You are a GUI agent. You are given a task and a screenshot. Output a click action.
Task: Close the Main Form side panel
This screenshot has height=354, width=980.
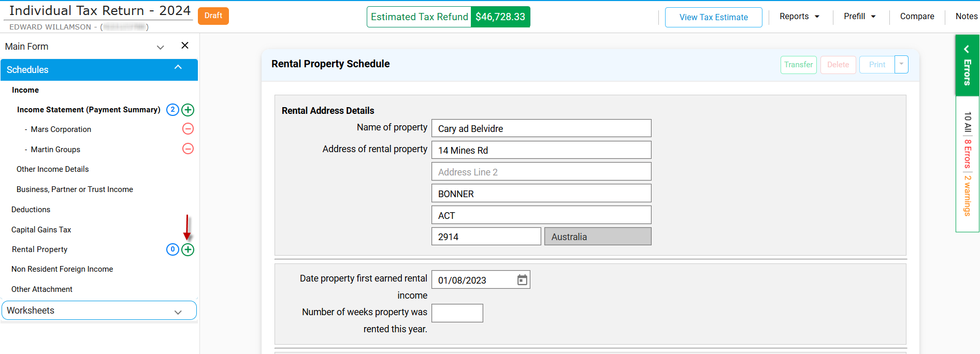coord(185,46)
